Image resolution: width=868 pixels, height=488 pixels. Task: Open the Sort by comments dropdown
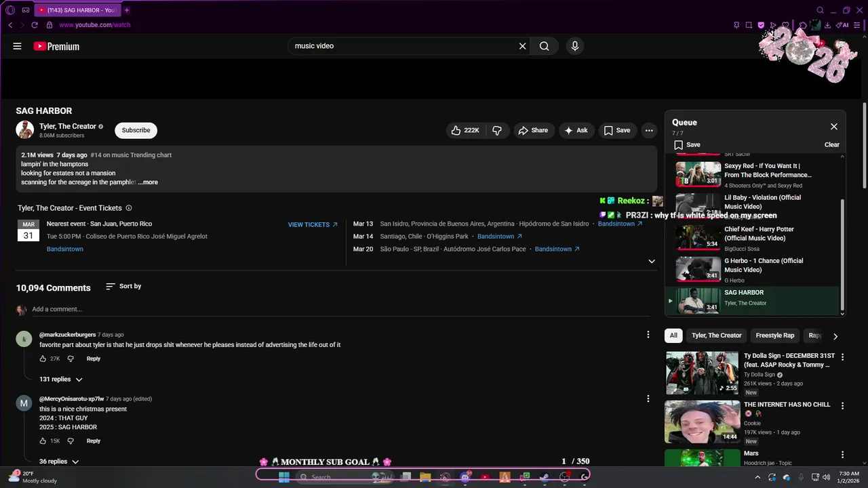123,286
